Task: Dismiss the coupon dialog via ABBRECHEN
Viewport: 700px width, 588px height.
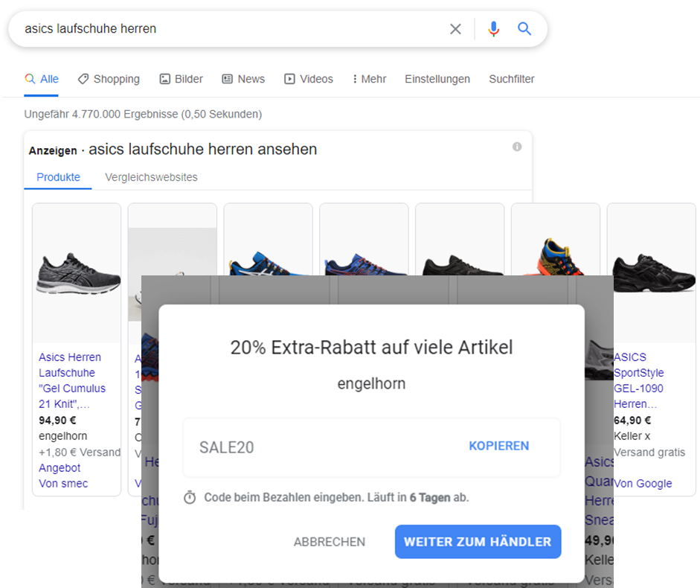Action: (329, 542)
